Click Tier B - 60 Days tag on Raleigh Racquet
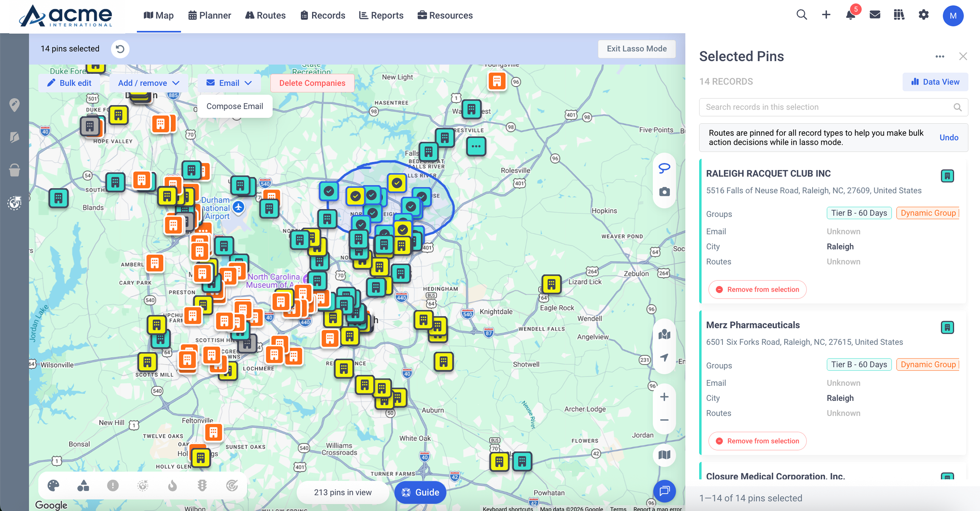 click(x=859, y=213)
